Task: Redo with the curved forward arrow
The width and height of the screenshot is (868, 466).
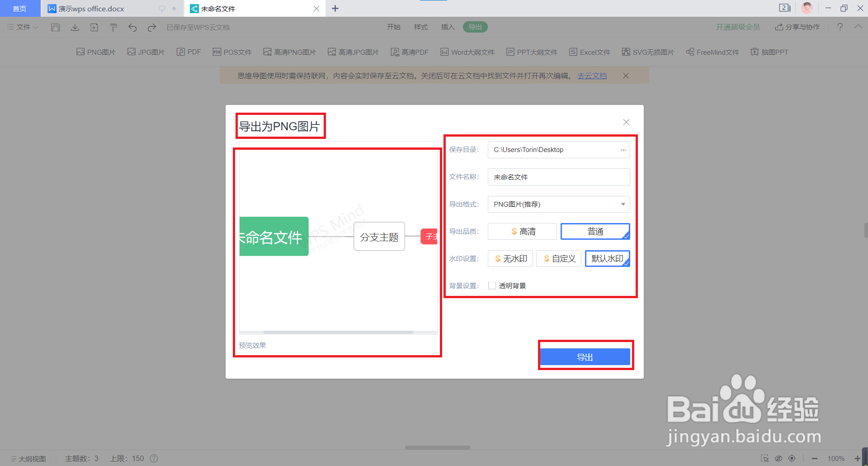Action: click(152, 28)
